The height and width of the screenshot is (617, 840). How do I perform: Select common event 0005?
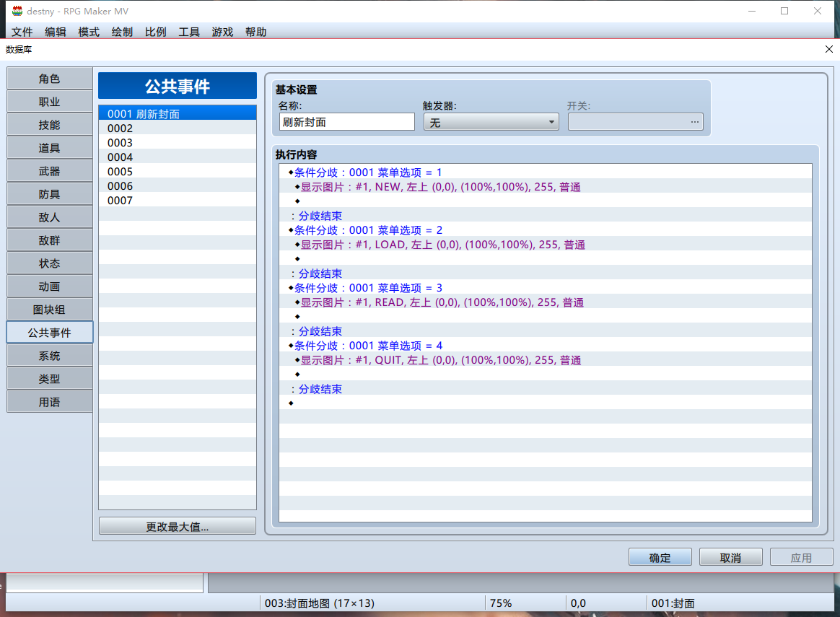point(178,172)
